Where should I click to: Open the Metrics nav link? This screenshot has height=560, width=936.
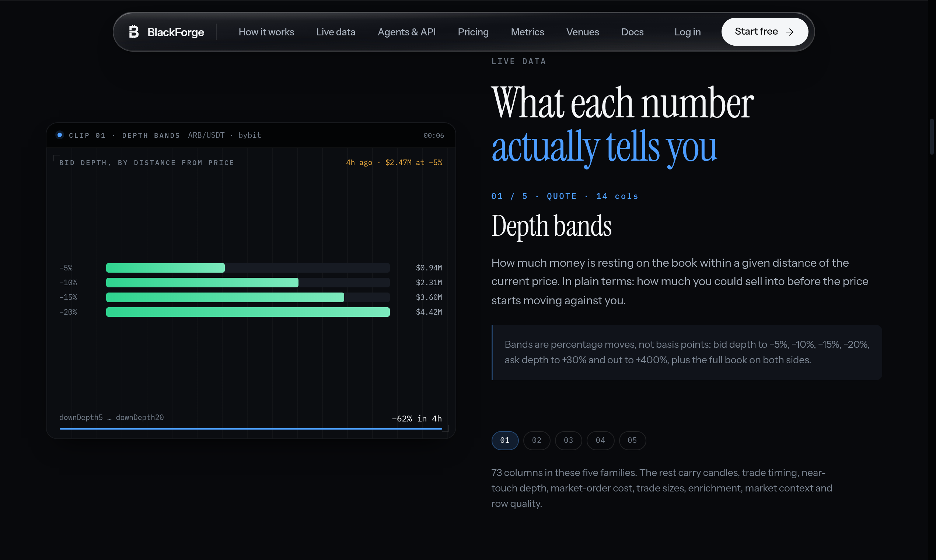527,32
